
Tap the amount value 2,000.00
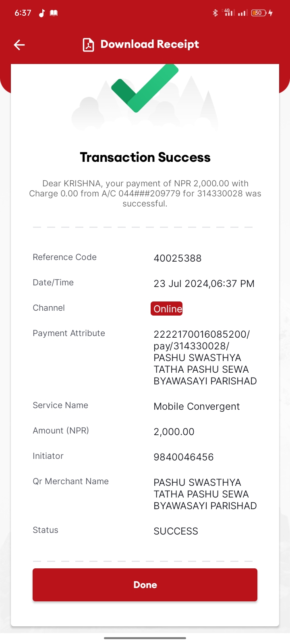coord(174,432)
